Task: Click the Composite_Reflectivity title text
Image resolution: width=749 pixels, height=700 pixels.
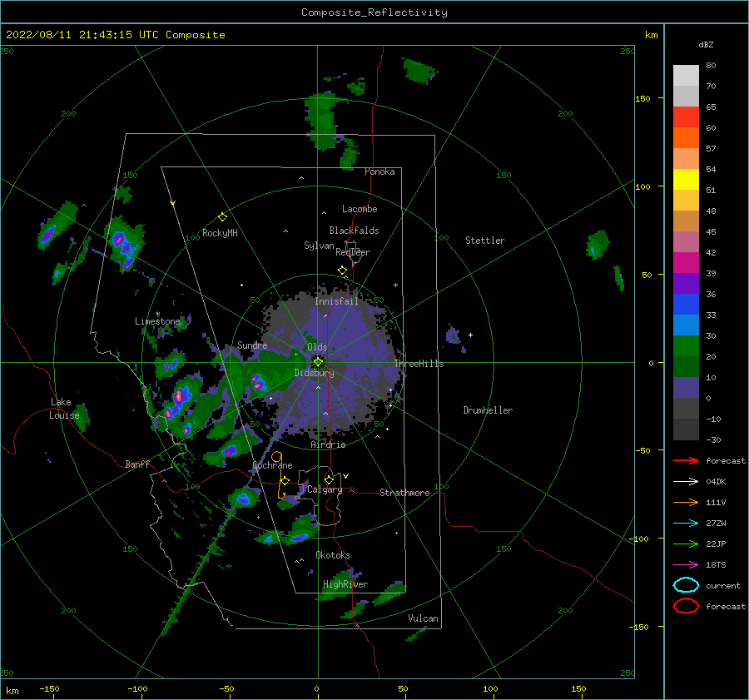Action: [x=374, y=12]
